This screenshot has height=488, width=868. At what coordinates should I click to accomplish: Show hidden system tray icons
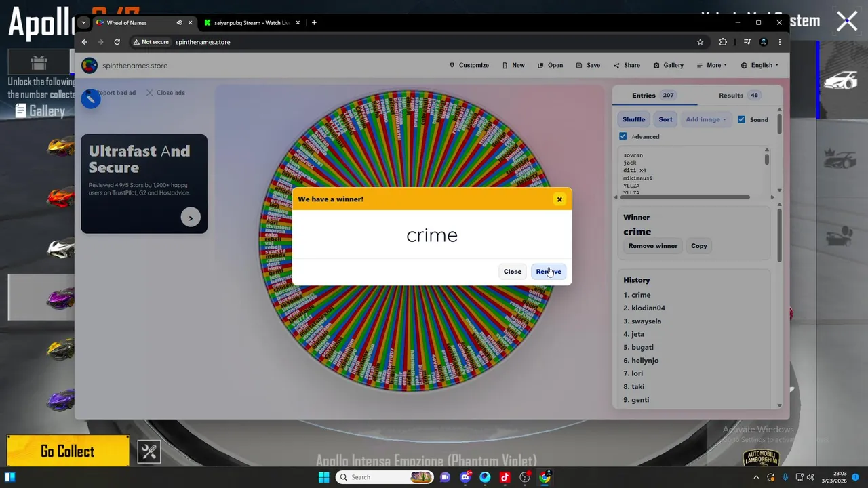coord(756,477)
